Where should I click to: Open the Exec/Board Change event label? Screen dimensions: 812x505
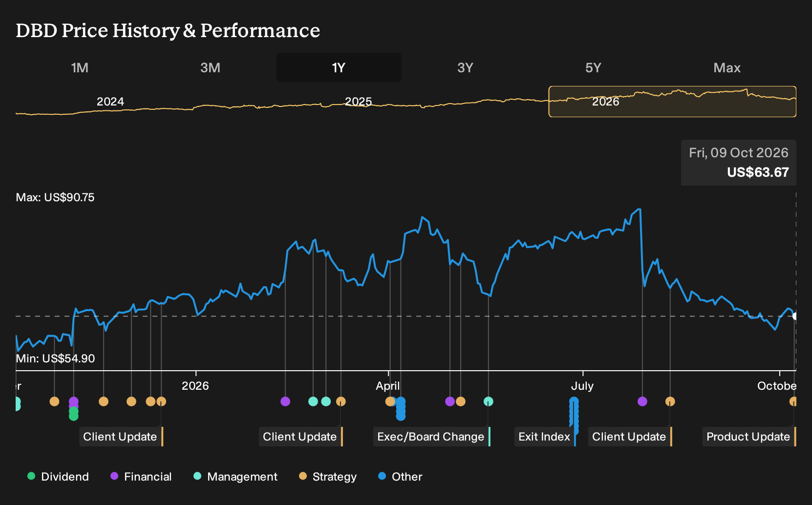click(x=432, y=437)
